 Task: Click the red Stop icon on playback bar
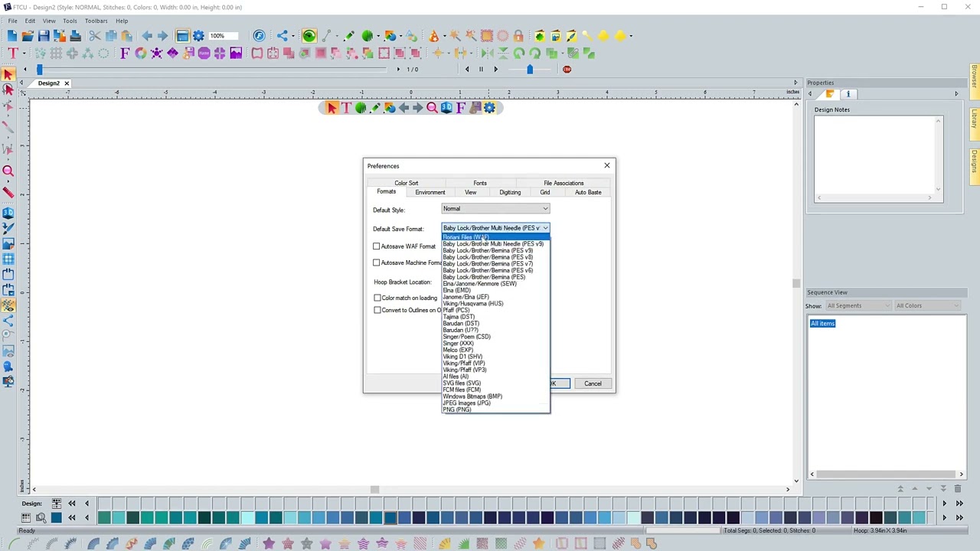tap(567, 70)
